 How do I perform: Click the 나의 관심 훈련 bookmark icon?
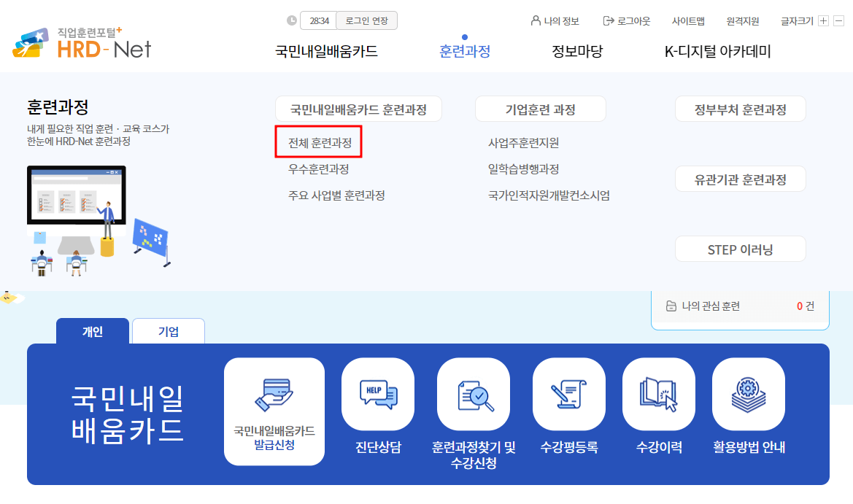click(671, 306)
